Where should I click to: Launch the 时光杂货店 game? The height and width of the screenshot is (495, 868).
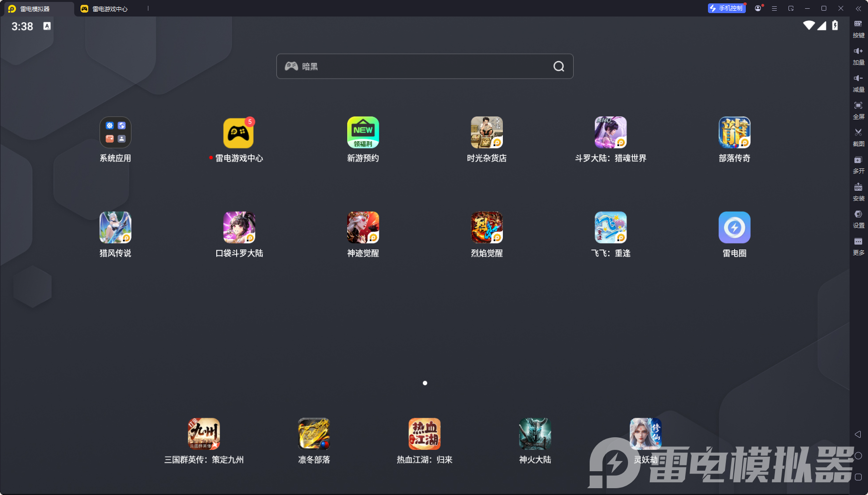pyautogui.click(x=487, y=132)
